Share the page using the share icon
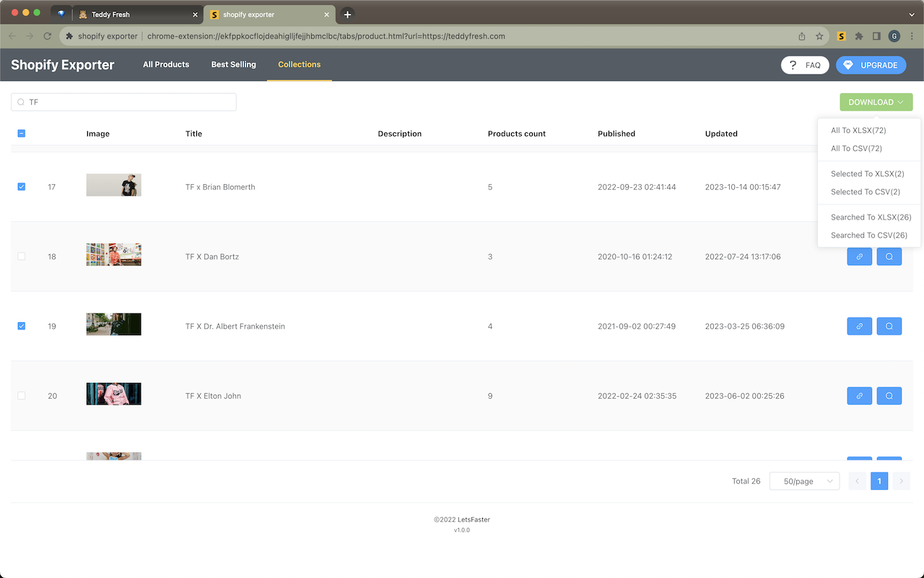 pyautogui.click(x=802, y=36)
